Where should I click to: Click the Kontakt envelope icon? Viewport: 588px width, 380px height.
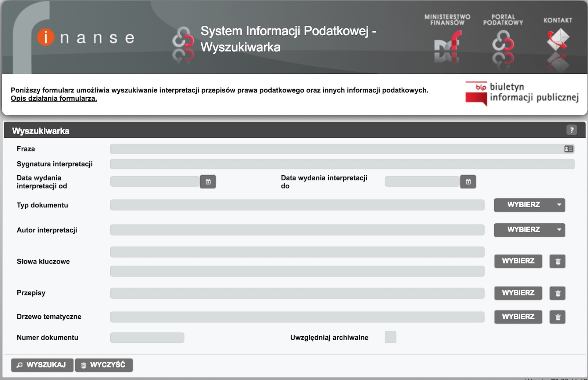click(x=558, y=40)
